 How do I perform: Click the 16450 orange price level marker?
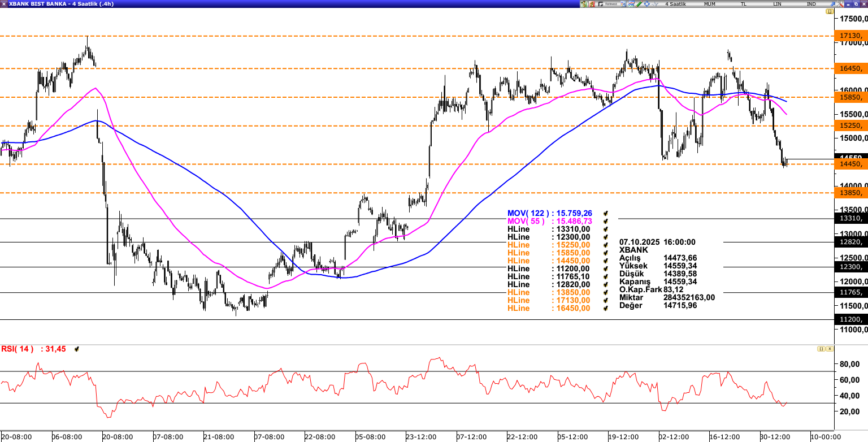[x=851, y=68]
